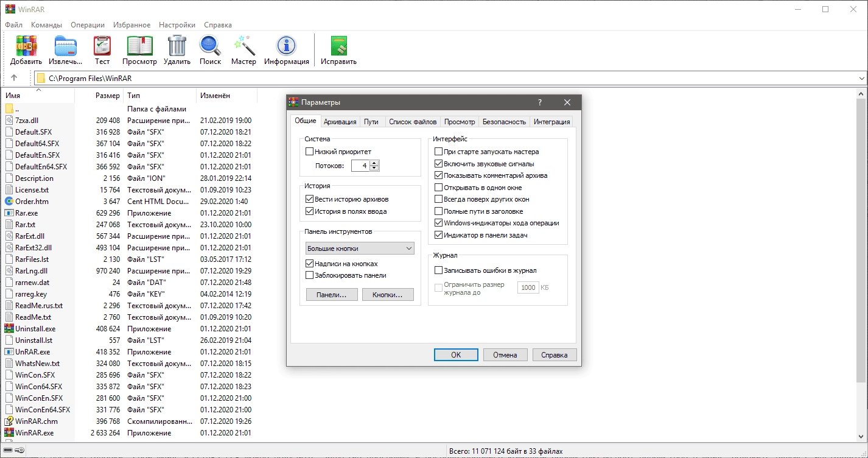This screenshot has width=868, height=458.
Task: Click the folder icon in the address bar
Action: click(41, 78)
